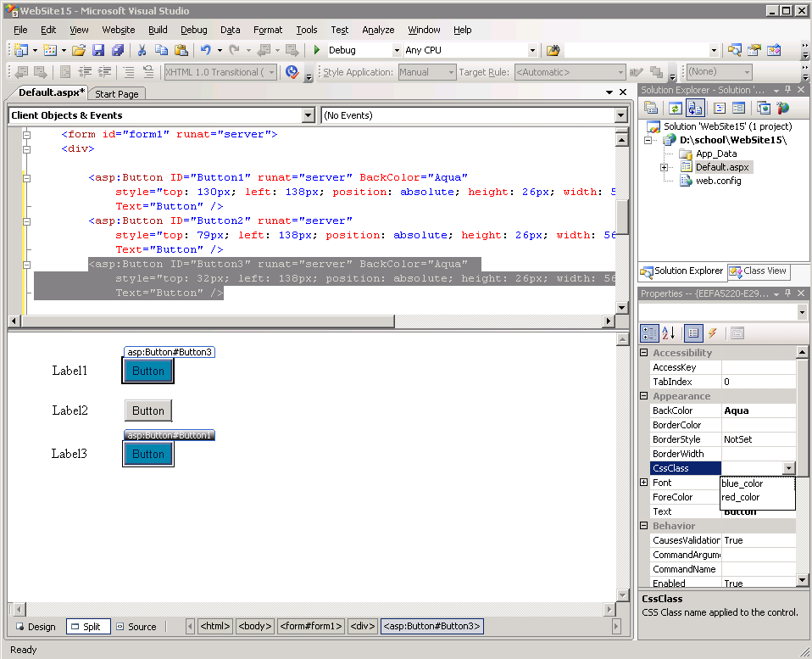Screen dimensions: 812x659
Task: Open the Debug configuration dropdown
Action: [397, 51]
